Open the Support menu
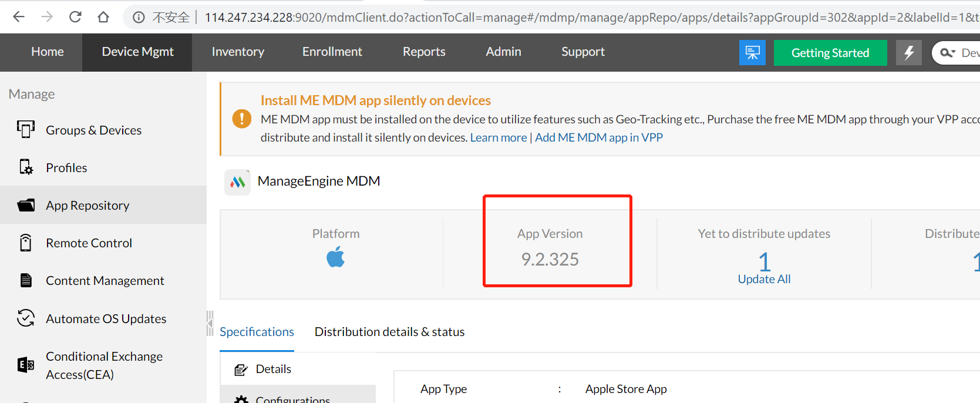 click(x=583, y=52)
